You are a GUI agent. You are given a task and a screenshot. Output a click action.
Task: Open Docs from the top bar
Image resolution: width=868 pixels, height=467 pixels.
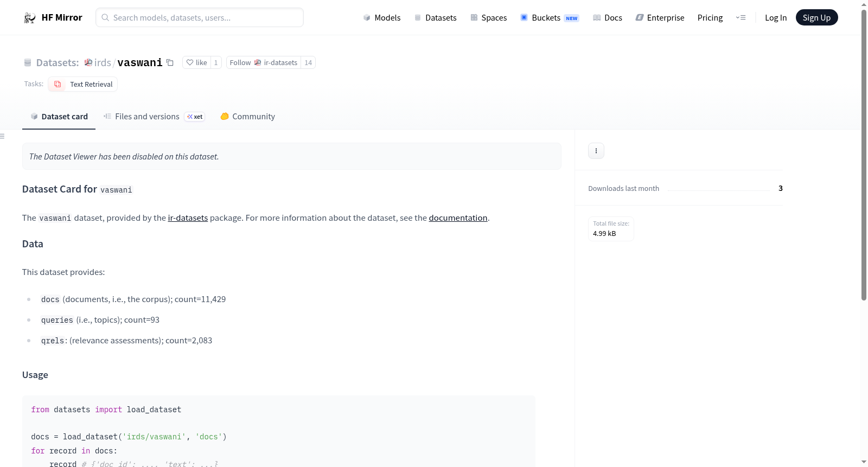[608, 18]
